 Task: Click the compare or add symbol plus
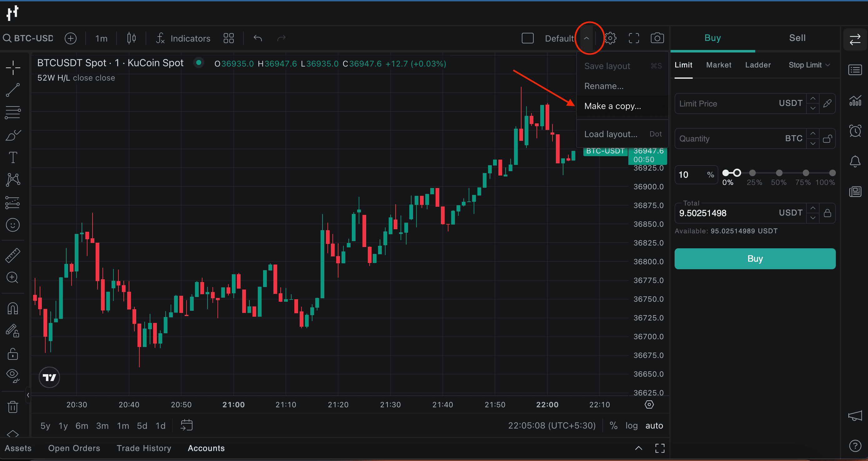pos(70,38)
